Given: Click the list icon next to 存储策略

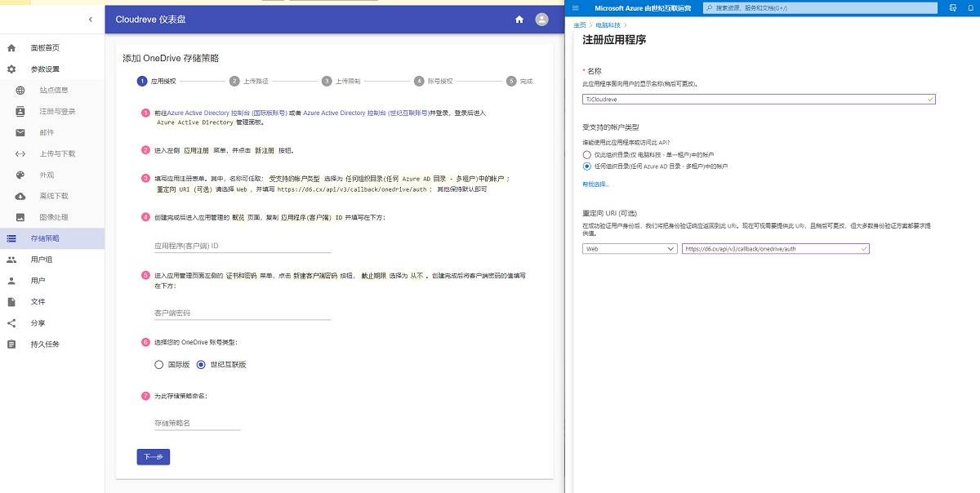Looking at the screenshot, I should click(x=11, y=238).
